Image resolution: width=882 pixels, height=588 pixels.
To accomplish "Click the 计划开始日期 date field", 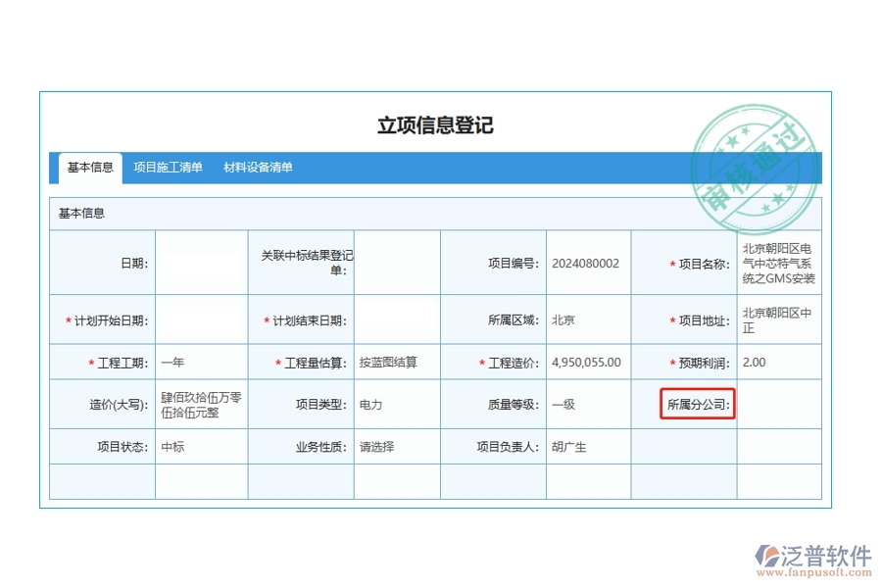I will pos(201,319).
